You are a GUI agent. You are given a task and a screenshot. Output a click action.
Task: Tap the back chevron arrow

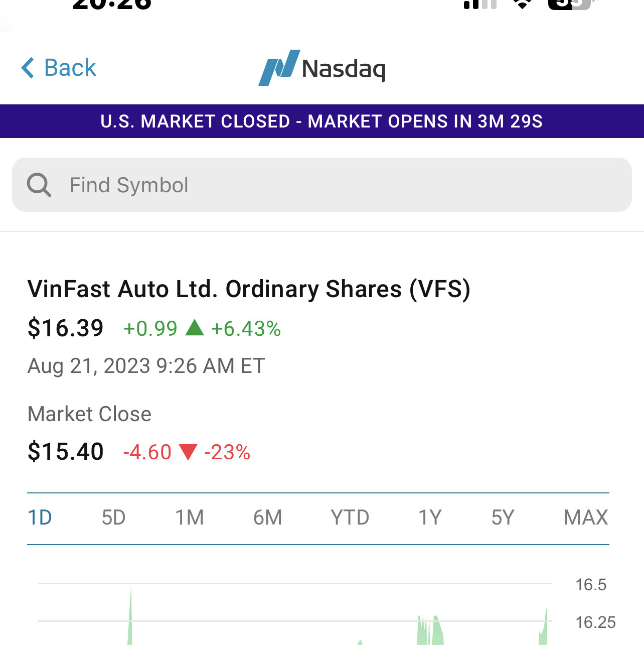point(28,68)
